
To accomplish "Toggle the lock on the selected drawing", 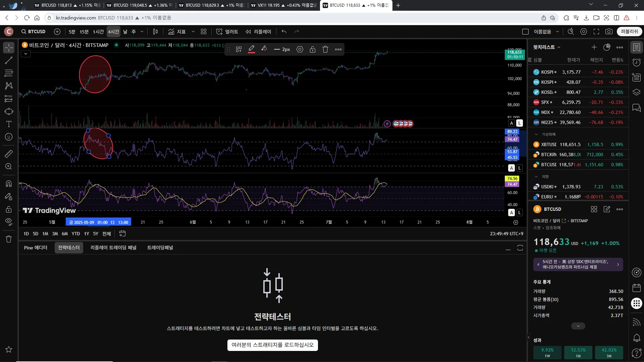I will point(312,49).
